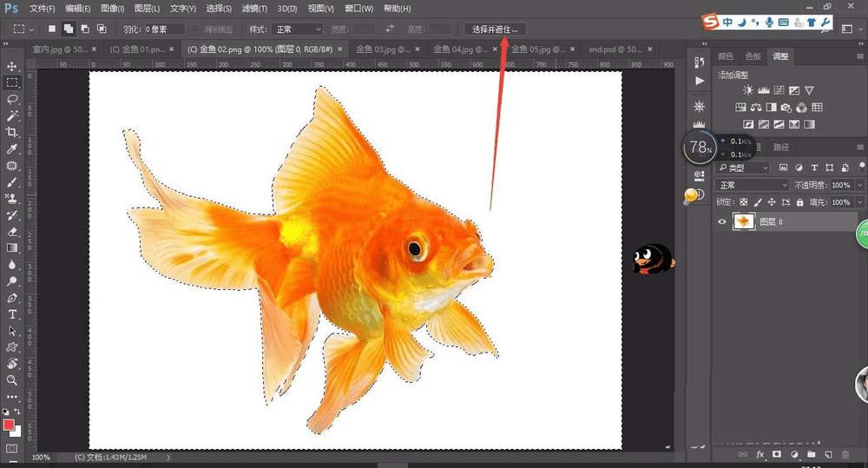Viewport: 868px width, 468px height.
Task: Select the Eraser tool
Action: coord(11,232)
